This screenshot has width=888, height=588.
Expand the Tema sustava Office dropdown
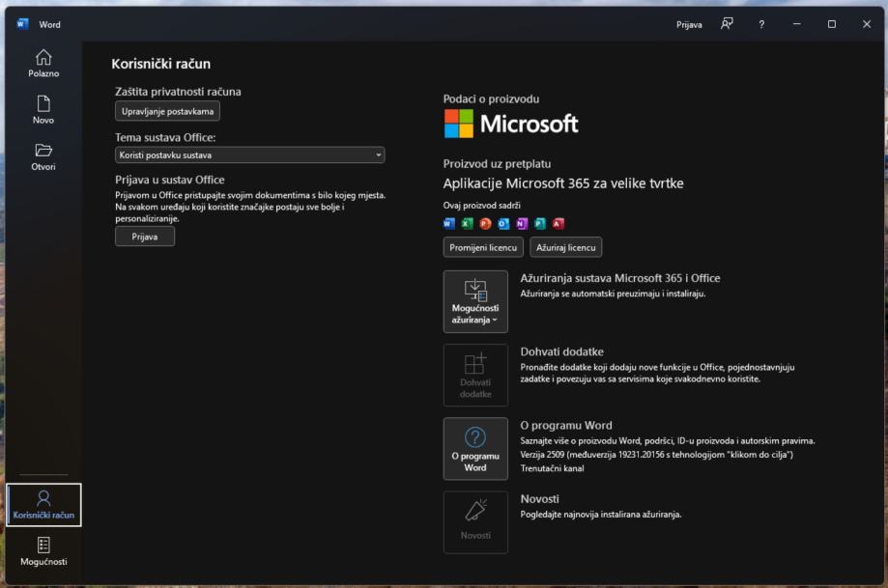(249, 154)
